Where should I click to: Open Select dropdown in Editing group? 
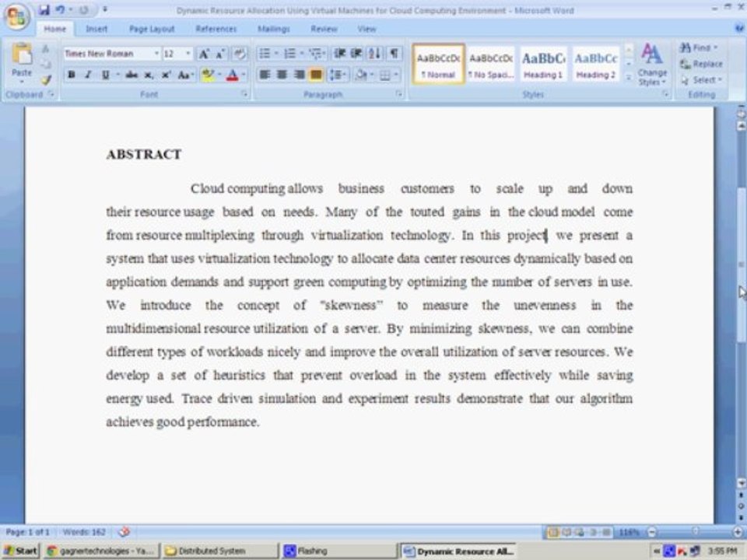coord(701,80)
